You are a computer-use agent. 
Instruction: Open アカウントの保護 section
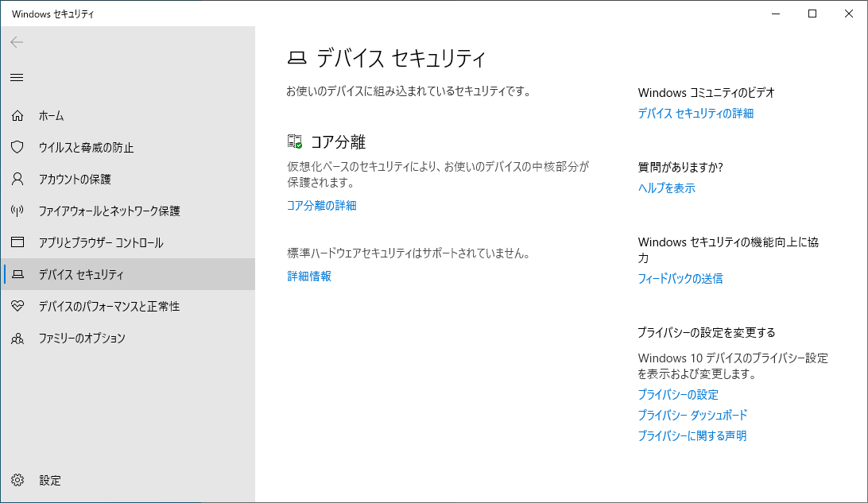128,179
